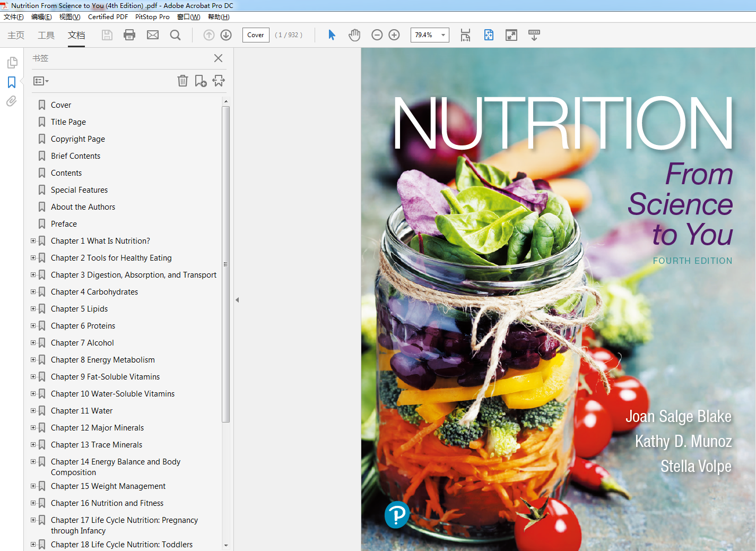
Task: Go to next page arrow icon
Action: pyautogui.click(x=226, y=35)
